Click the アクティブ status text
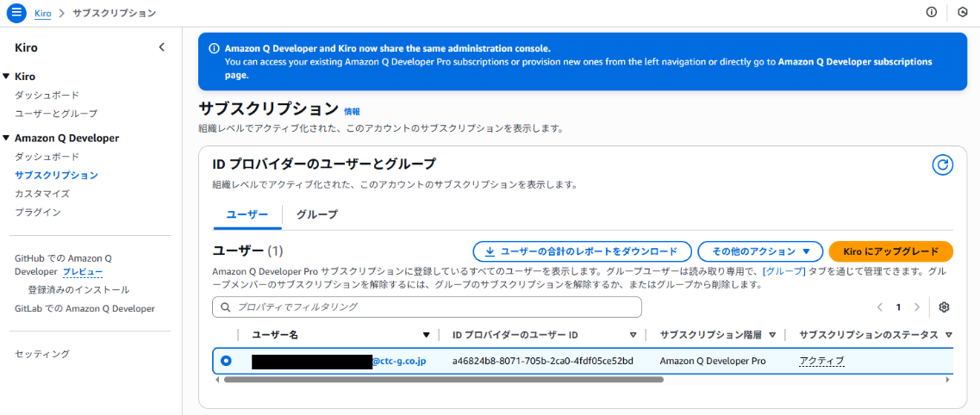 (x=822, y=361)
